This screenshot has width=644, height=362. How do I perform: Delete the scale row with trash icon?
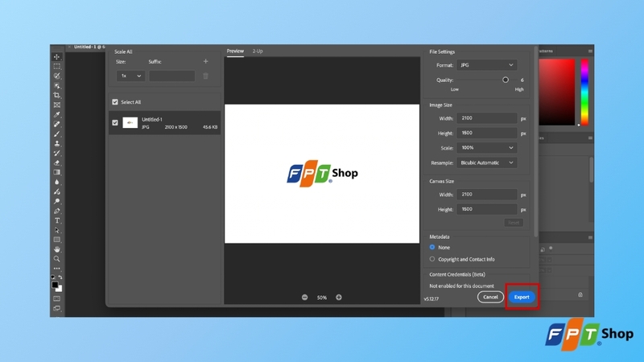coord(206,76)
